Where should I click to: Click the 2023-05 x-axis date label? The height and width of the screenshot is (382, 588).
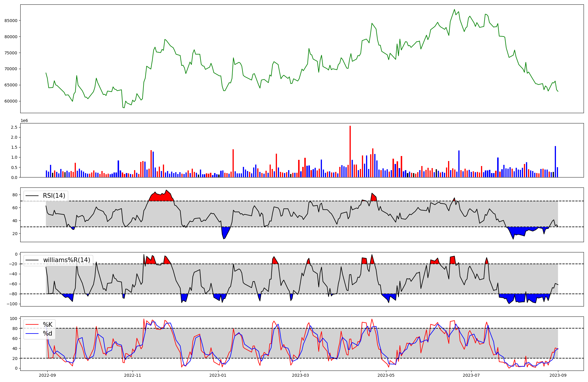[x=386, y=375]
